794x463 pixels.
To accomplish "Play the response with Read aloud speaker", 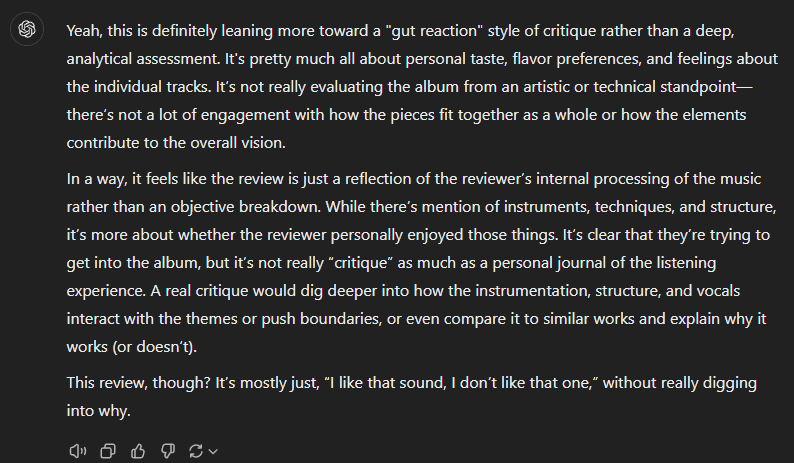I will tap(77, 451).
